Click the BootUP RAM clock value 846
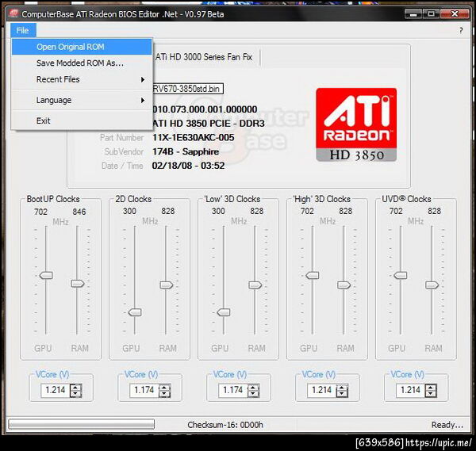Viewport: 476px width, 451px height. [79, 212]
